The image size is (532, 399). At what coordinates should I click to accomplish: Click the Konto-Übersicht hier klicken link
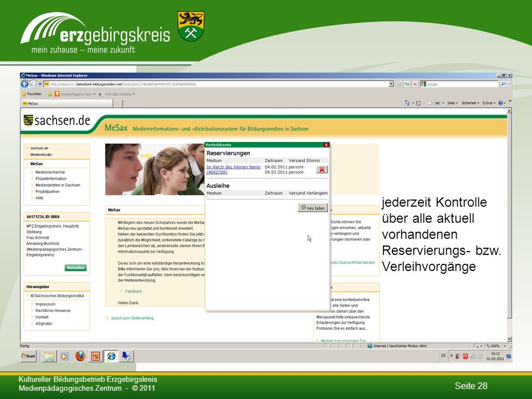pyautogui.click(x=353, y=263)
